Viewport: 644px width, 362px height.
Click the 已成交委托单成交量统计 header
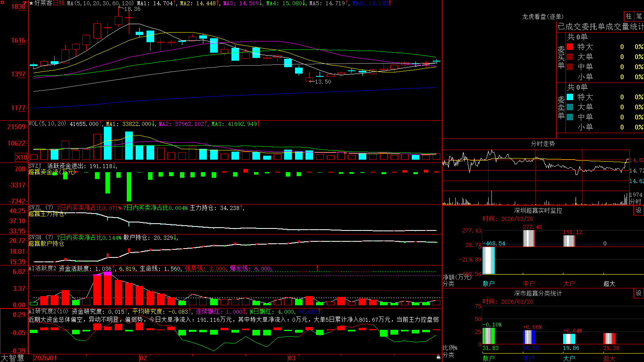(x=601, y=27)
